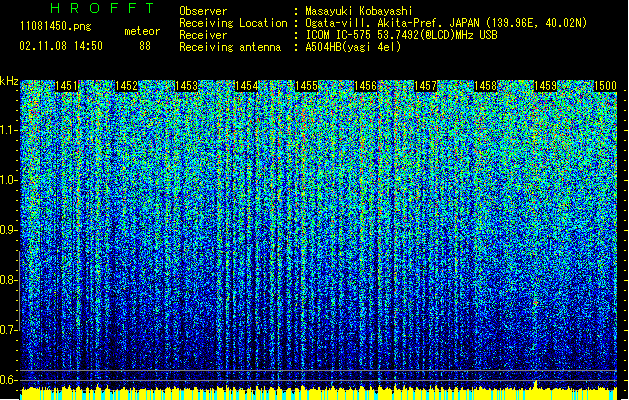Click the 0.8 kHz axis tick label
629x400 pixels.
click(8, 280)
